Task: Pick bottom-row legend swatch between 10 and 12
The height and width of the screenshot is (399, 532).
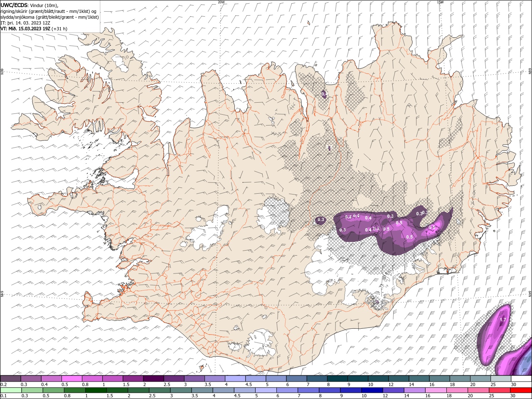Action: click(x=372, y=390)
